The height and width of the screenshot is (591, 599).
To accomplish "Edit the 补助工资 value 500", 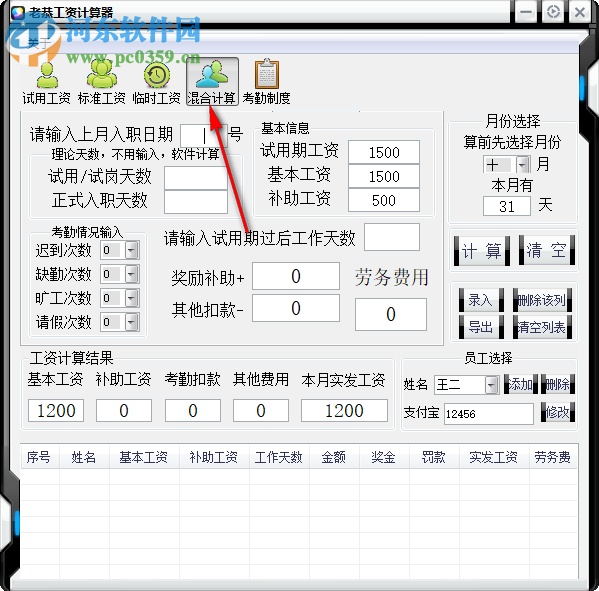I will point(384,200).
